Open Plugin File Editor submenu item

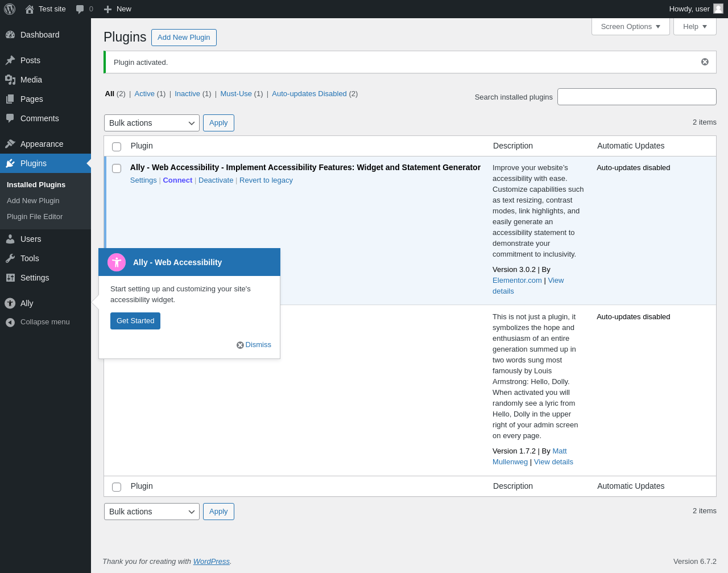35,217
